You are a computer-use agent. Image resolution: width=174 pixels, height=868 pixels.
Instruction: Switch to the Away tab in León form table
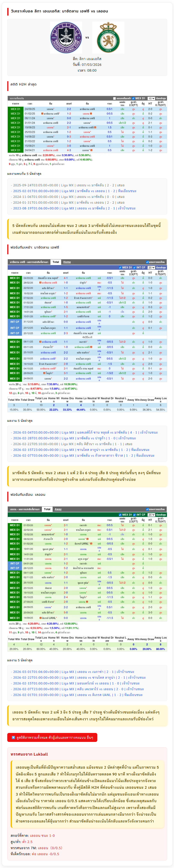point(58,509)
